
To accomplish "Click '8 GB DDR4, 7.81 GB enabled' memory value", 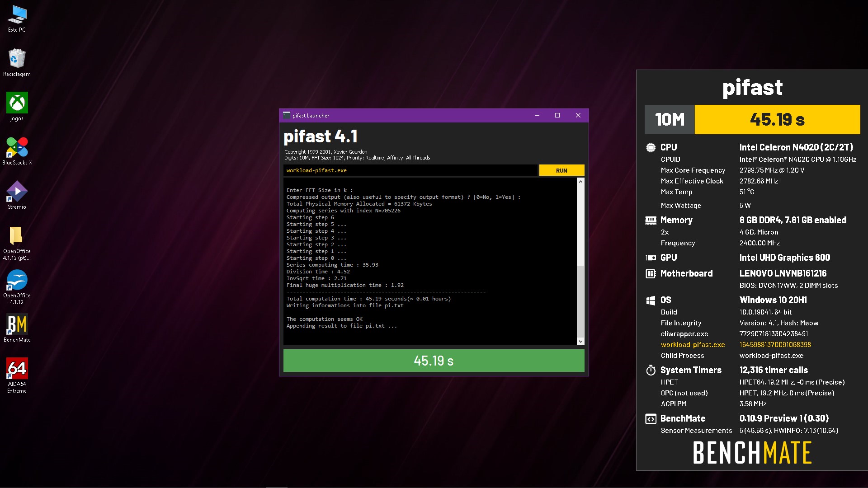I will 793,220.
